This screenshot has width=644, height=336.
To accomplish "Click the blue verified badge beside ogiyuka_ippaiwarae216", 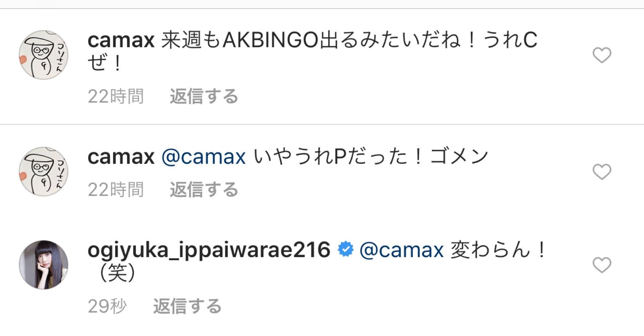I will pos(345,250).
